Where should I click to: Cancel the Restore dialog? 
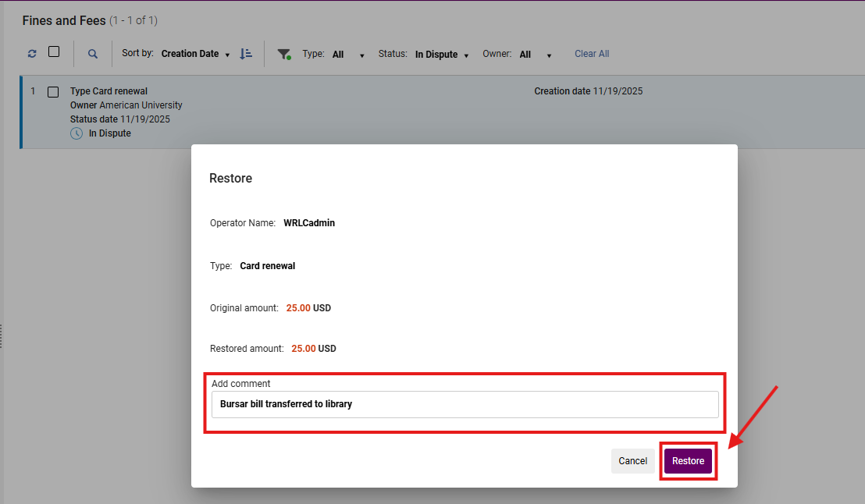pos(632,461)
